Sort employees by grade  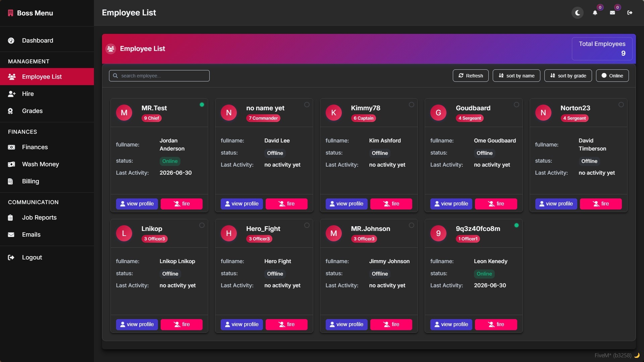click(x=568, y=76)
